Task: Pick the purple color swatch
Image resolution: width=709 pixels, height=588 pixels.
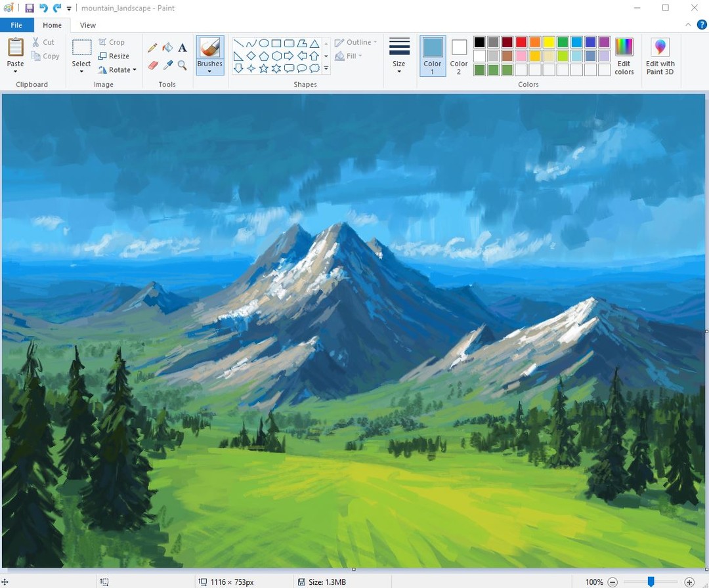Action: 605,42
